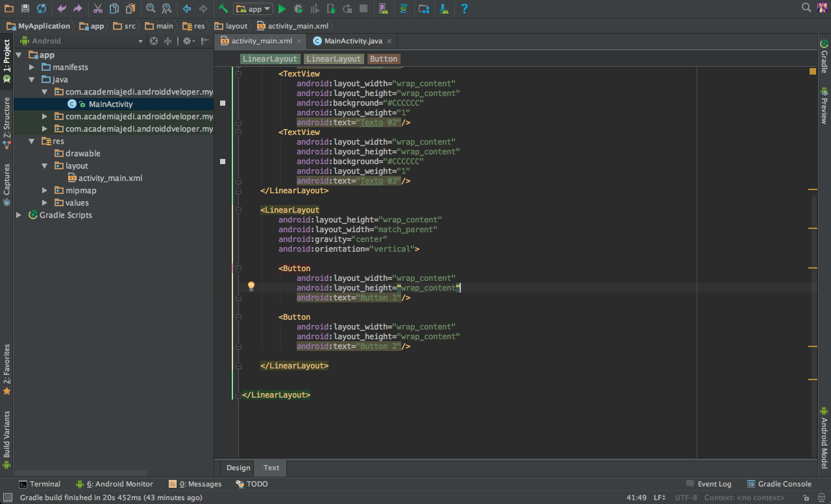Click the Debug app bug icon
The width and height of the screenshot is (831, 504).
[298, 9]
